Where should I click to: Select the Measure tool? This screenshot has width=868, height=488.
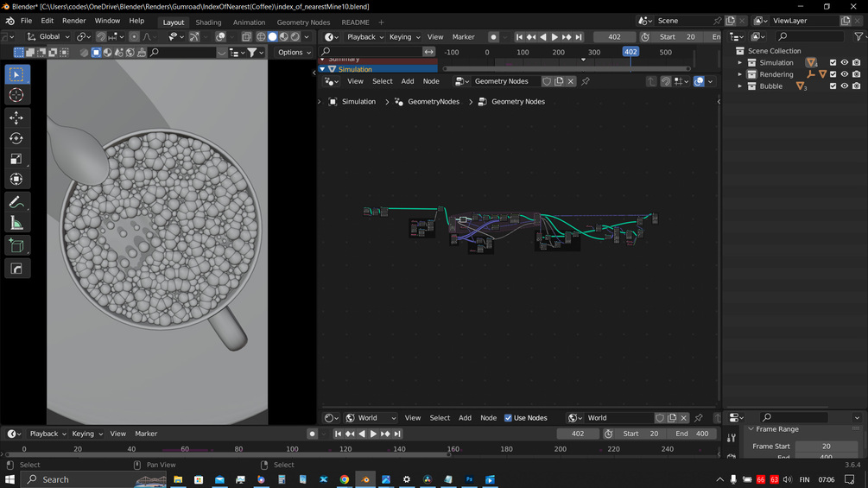point(16,224)
